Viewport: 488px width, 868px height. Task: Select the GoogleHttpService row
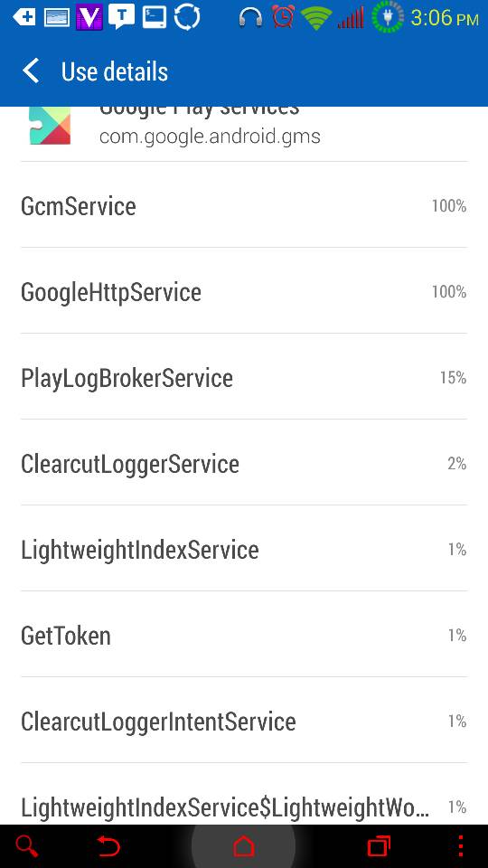[x=244, y=290]
